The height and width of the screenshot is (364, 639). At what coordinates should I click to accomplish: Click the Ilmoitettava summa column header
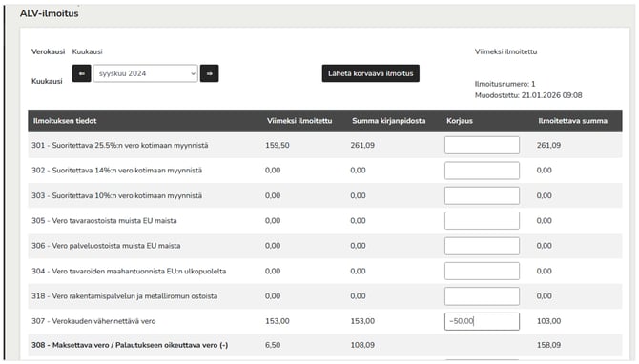coord(572,121)
